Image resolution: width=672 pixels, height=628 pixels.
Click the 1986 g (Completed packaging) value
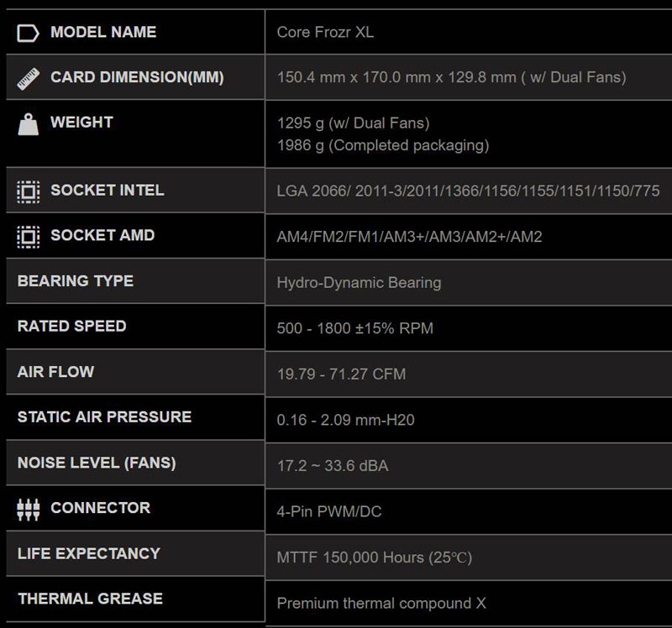click(383, 145)
